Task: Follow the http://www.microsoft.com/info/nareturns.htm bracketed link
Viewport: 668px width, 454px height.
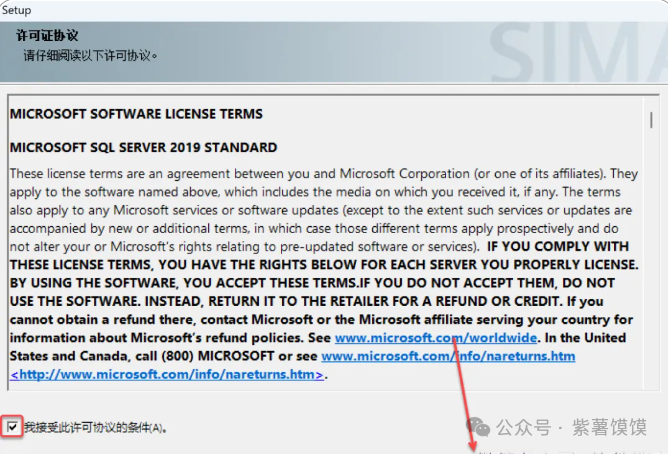Action: 168,374
